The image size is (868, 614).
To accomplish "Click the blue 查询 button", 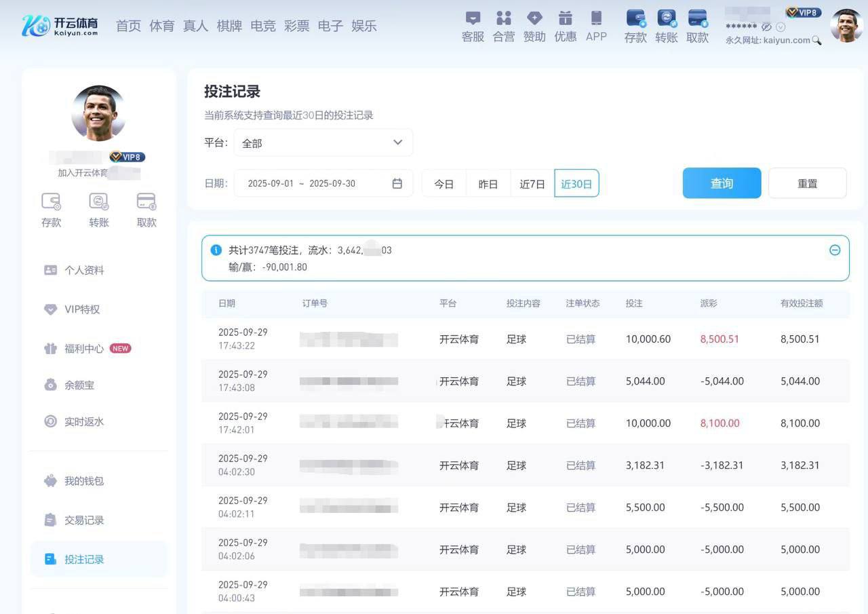I will pos(722,183).
